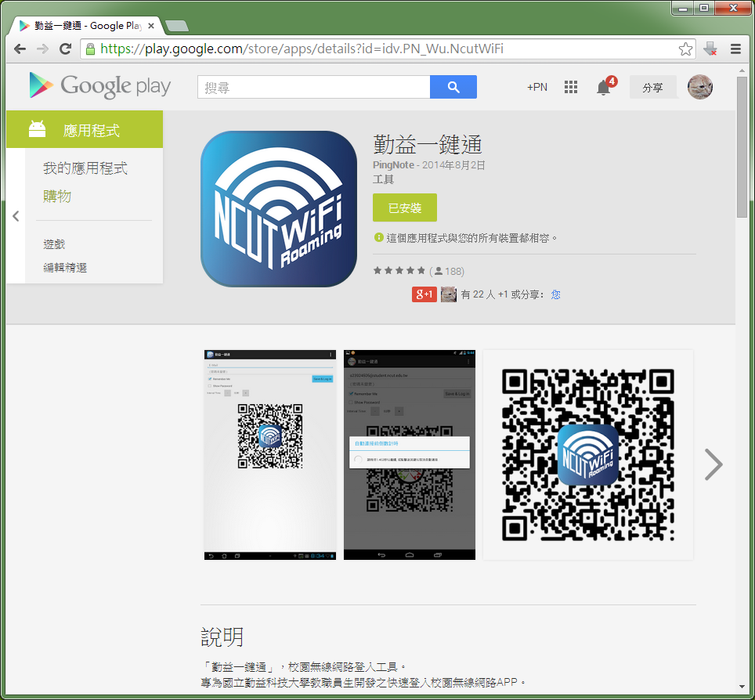Click the green SSL padlock icon
The width and height of the screenshot is (755, 700).
[90, 49]
